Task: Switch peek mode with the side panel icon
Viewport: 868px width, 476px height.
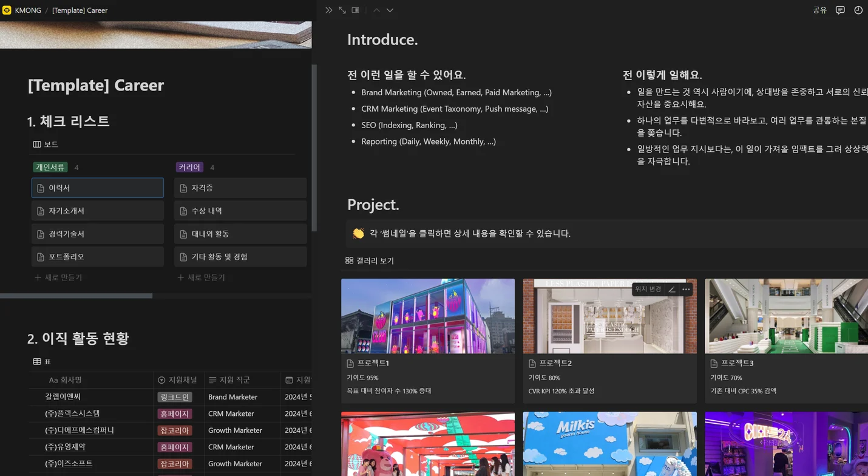Action: tap(356, 10)
